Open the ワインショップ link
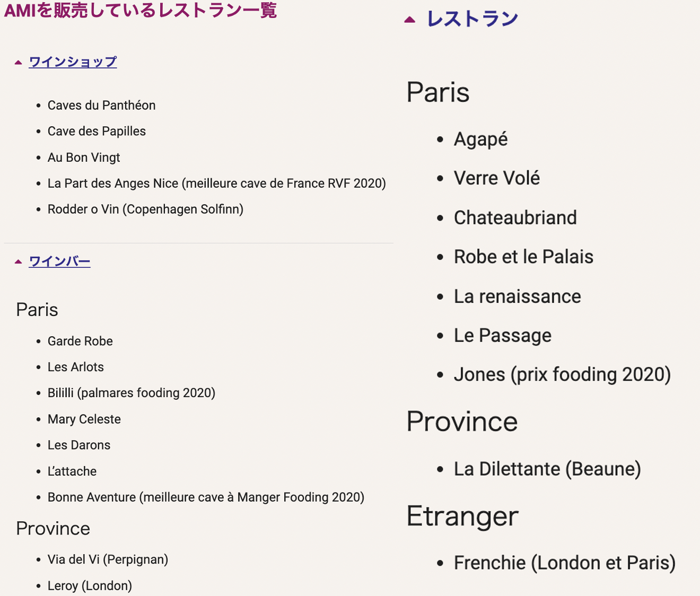 pyautogui.click(x=73, y=62)
